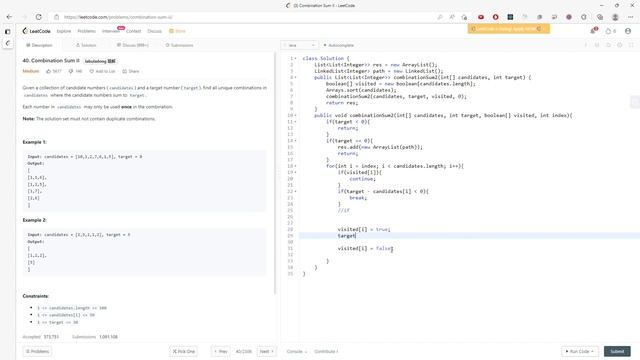
Task: Go back with the browser back arrow
Action: pyautogui.click(x=9, y=17)
